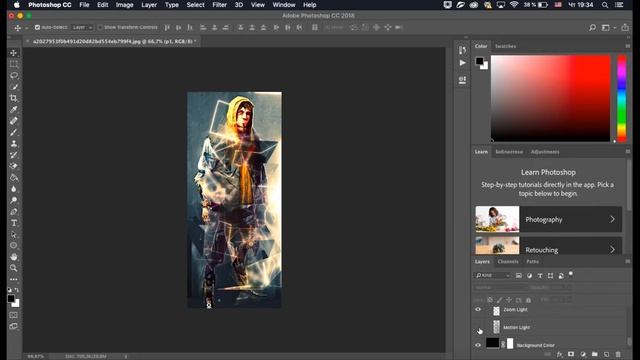Create a new layer

607,354
